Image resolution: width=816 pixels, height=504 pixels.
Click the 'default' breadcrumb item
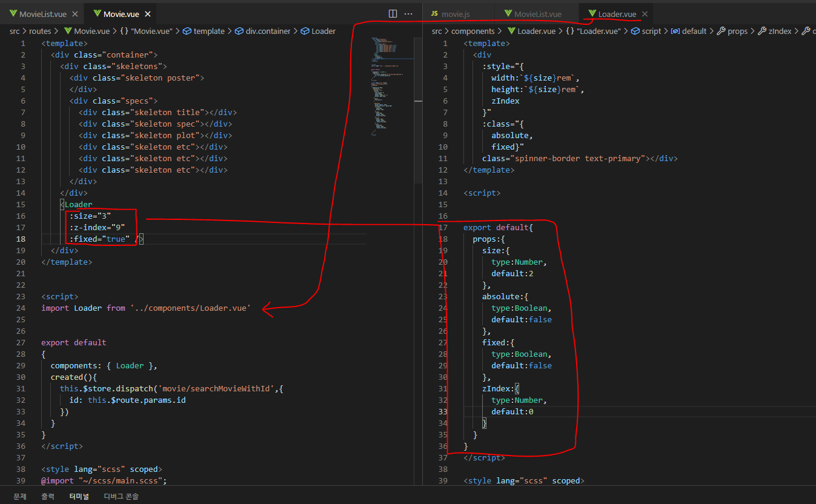coord(689,31)
